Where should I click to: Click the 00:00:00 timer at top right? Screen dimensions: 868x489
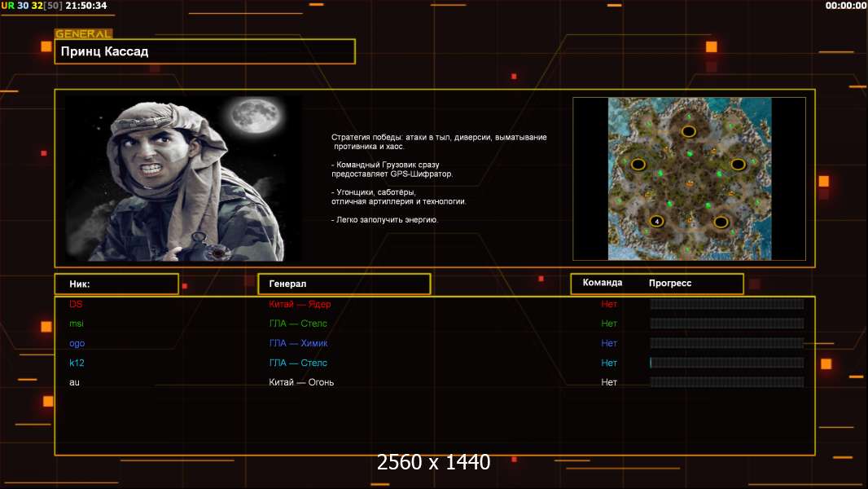[846, 6]
